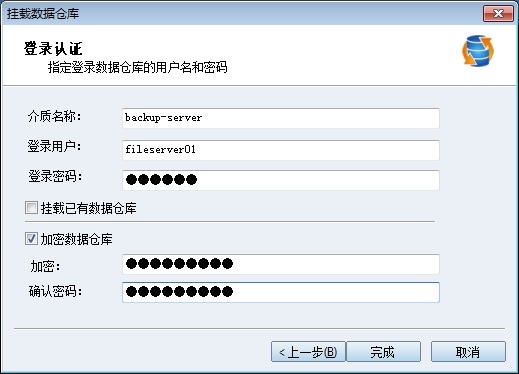The image size is (519, 374).
Task: Focus the 确认密码 confirmation field
Action: tap(281, 292)
